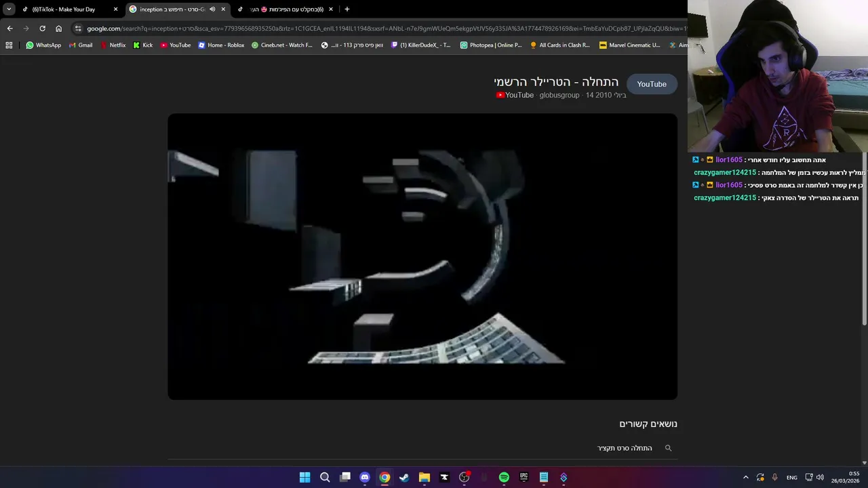This screenshot has width=868, height=488.
Task: Open the purple diamond app on taskbar
Action: pos(564,477)
